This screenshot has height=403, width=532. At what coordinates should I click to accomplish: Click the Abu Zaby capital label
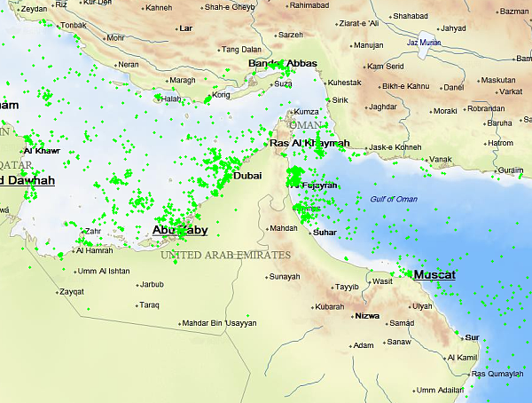point(180,230)
